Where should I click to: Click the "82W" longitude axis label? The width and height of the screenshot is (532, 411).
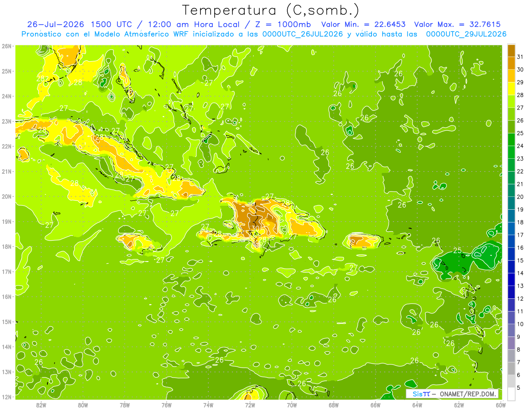41,405
